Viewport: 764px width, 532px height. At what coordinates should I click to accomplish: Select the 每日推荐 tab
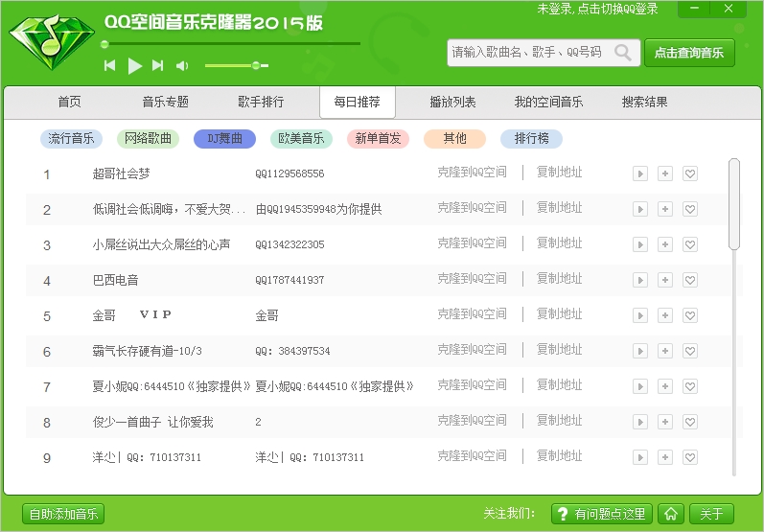[358, 102]
